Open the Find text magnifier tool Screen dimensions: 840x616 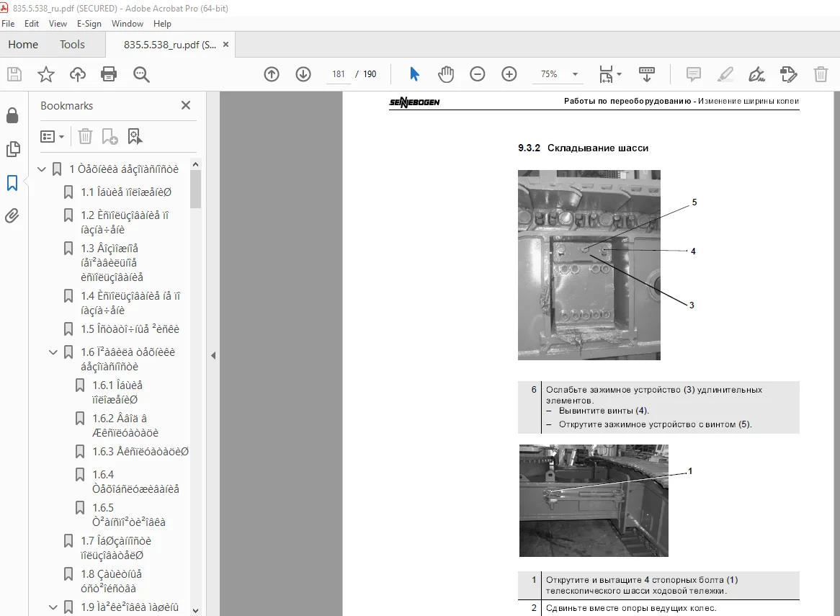[141, 74]
